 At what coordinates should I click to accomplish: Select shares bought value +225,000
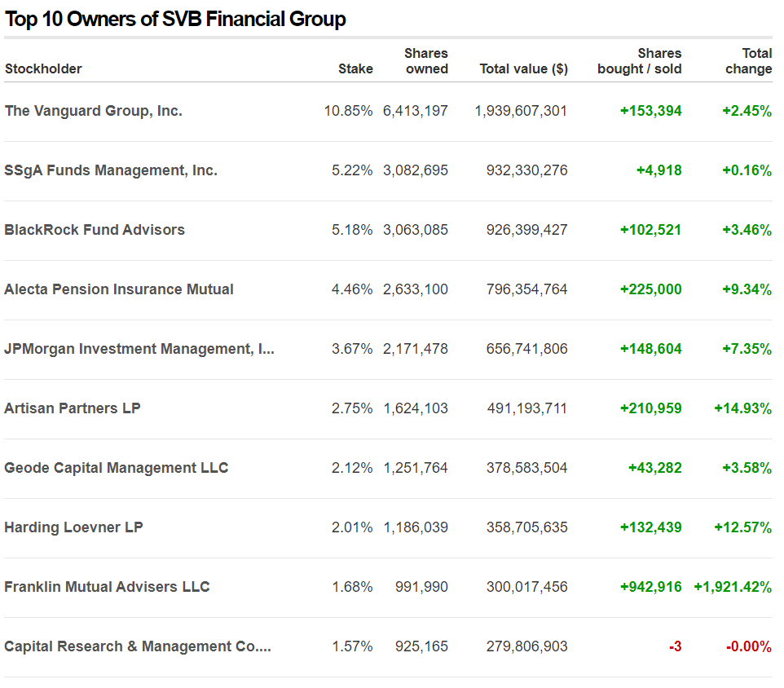pos(651,289)
